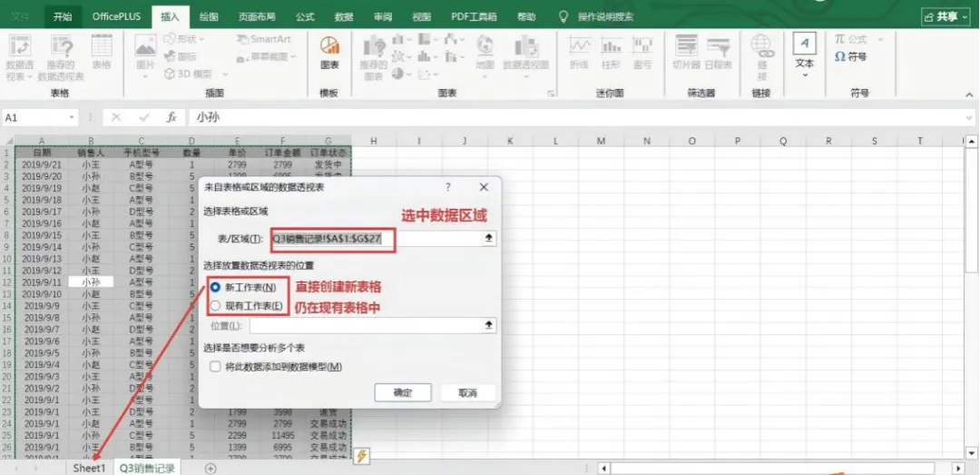Viewport: 980px width, 475px height.
Task: Open Recommended PivotTables (推荐的数据透视表)
Action: point(61,59)
